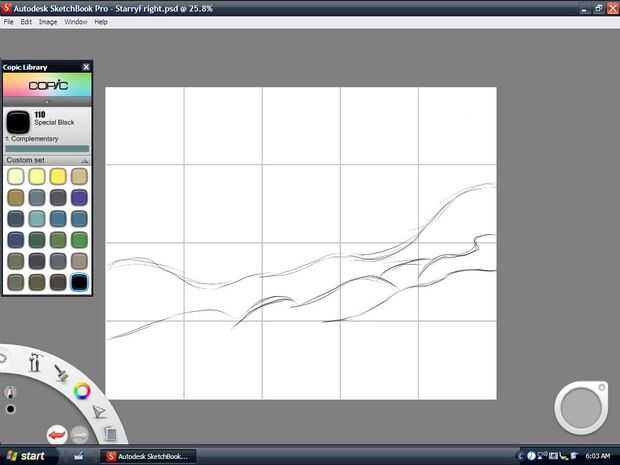Minimize the SketchBook Pro window
The width and height of the screenshot is (620, 465).
point(585,9)
